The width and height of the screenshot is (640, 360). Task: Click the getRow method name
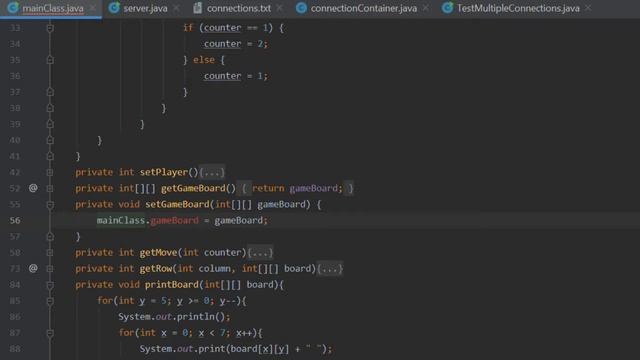pos(156,269)
